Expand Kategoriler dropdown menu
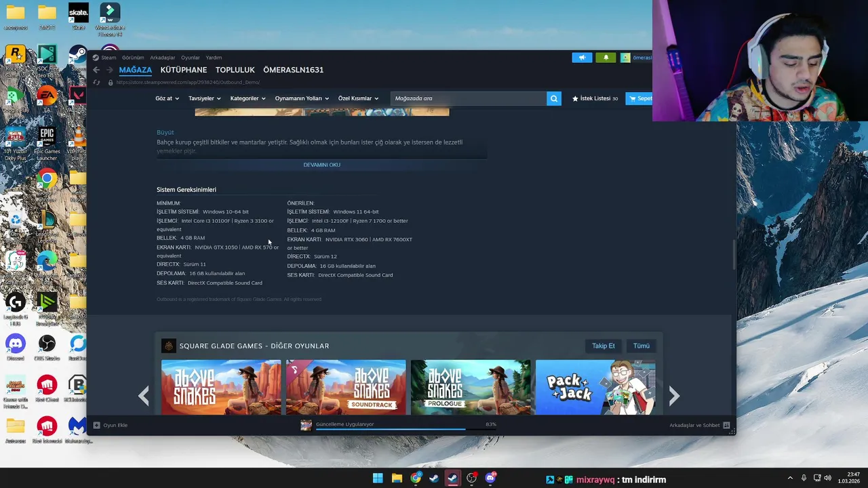Image resolution: width=868 pixels, height=488 pixels. pyautogui.click(x=248, y=98)
